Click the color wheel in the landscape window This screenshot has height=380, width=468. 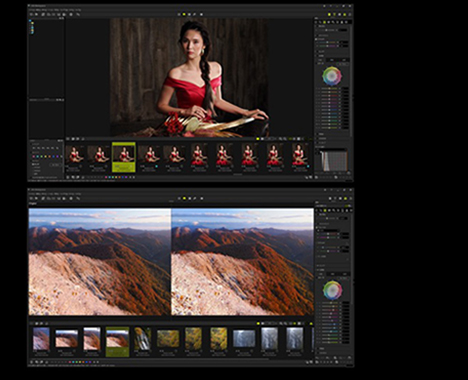[332, 290]
